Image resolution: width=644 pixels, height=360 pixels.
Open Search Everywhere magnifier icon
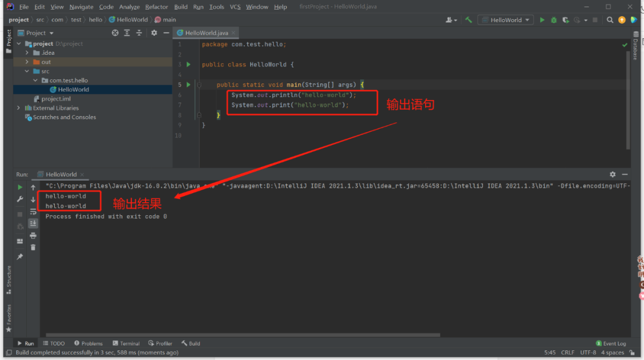(x=610, y=20)
